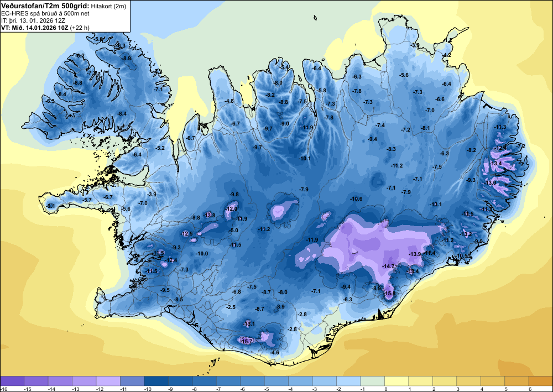
Task: Click the legend swatch for 5 to 6
Action: (x=517, y=381)
